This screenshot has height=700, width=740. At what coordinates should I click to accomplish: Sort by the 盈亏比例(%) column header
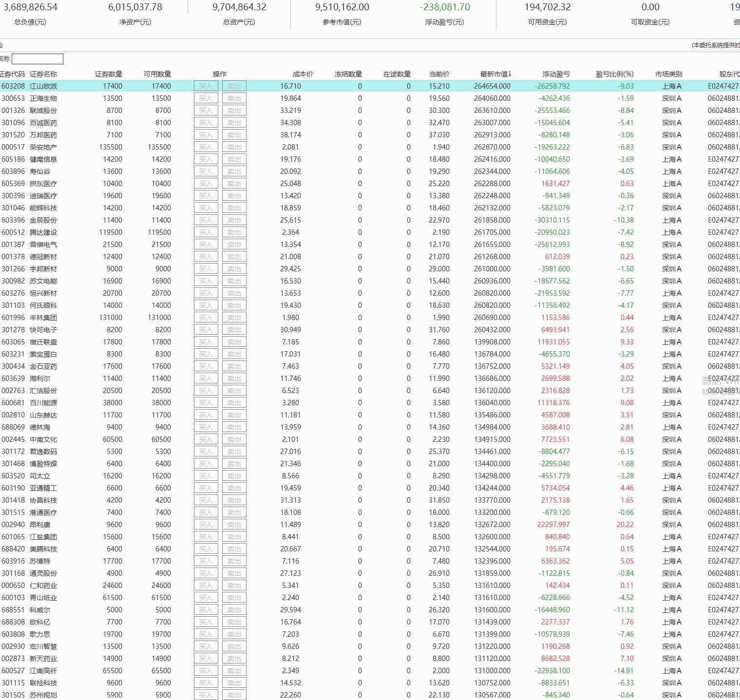pos(615,74)
